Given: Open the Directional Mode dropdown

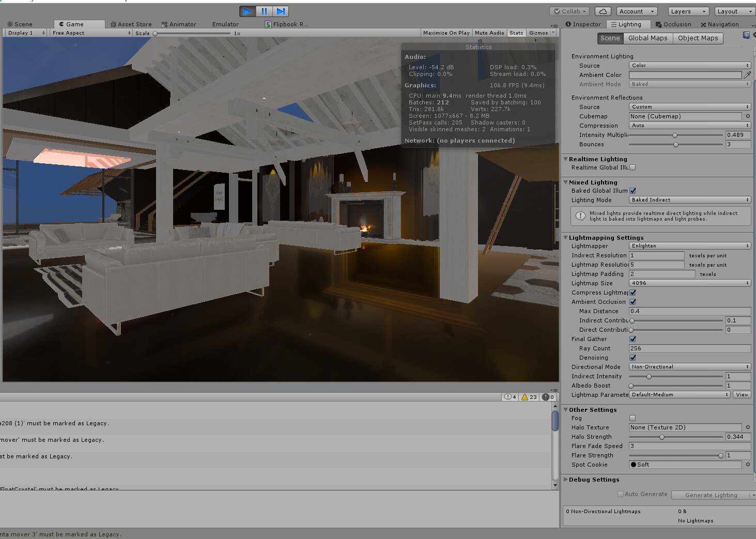Looking at the screenshot, I should click(689, 366).
